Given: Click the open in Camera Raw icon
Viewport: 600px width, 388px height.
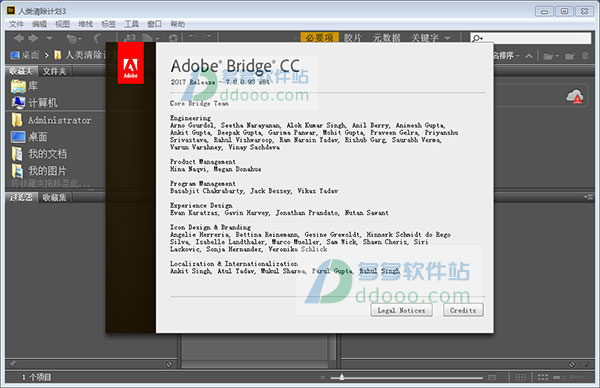Looking at the screenshot, I should click(x=174, y=38).
